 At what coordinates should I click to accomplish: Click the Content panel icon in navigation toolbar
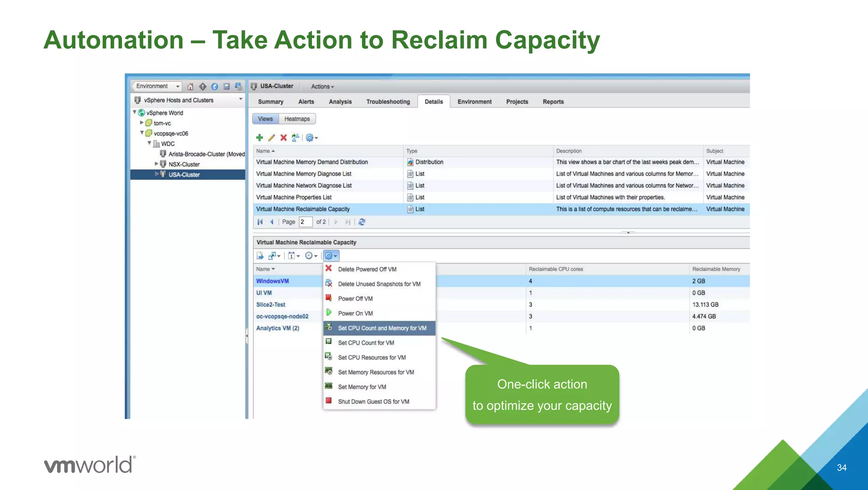tap(226, 87)
